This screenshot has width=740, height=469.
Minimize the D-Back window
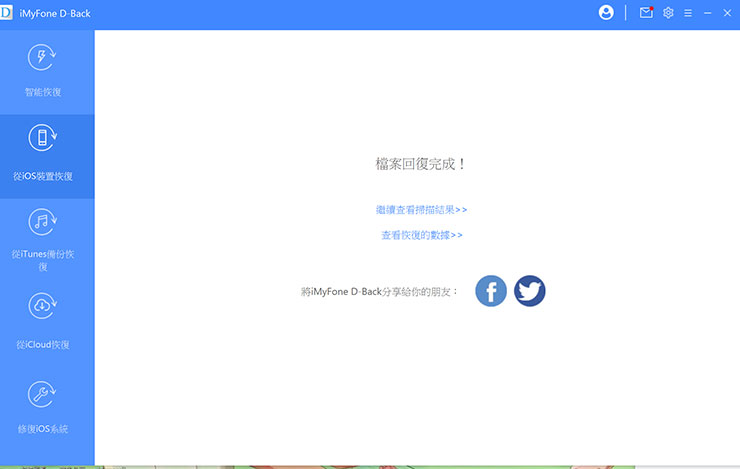coord(707,13)
